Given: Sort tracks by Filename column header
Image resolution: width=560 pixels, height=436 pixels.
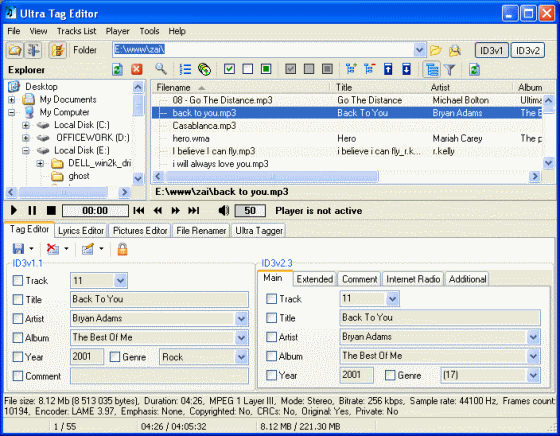Looking at the screenshot, I should [x=241, y=87].
